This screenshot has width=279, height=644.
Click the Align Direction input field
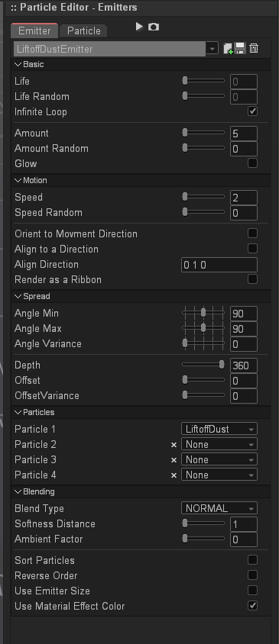(219, 265)
